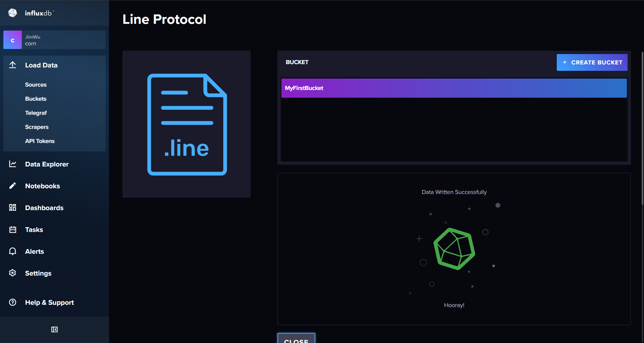644x343 pixels.
Task: Click the 'Line Protocol' heading
Action: click(164, 19)
